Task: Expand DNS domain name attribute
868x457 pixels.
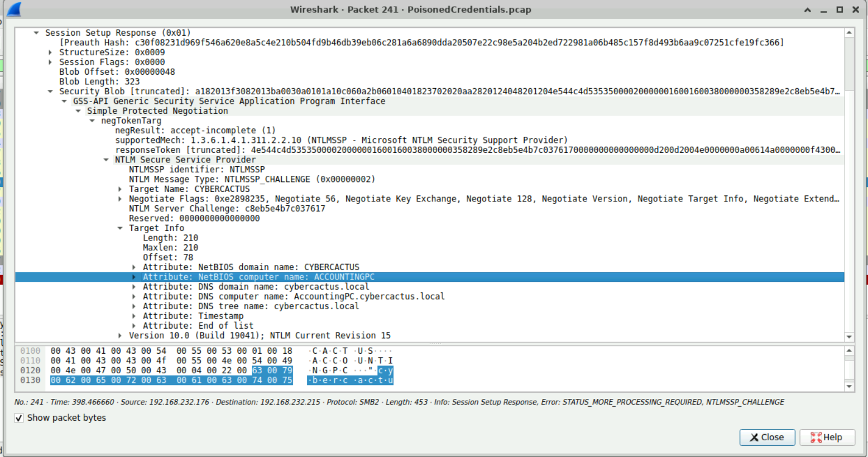Action: point(134,287)
